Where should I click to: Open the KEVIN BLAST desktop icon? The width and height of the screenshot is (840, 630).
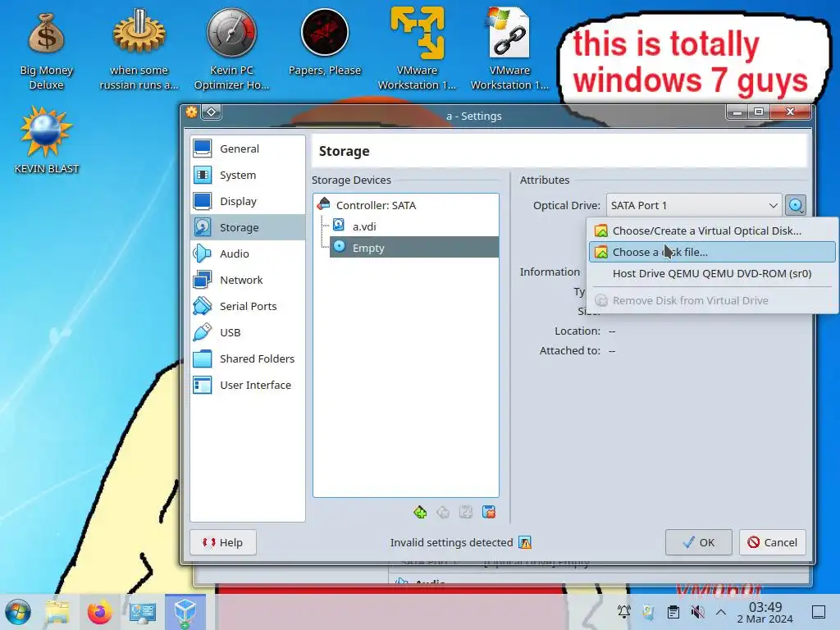point(47,140)
